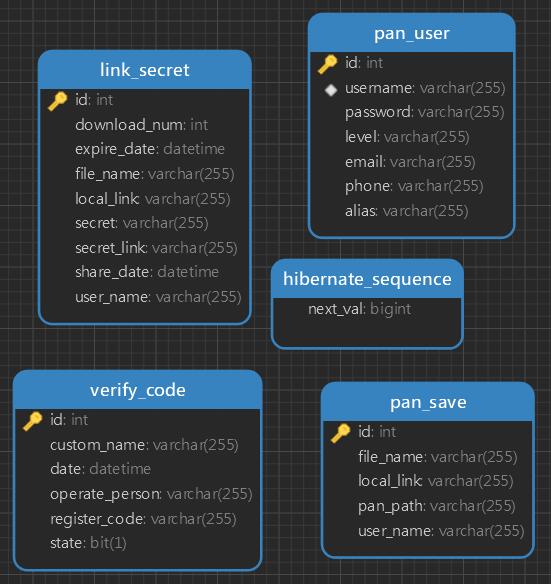The image size is (551, 584).
Task: Click the state: bit(1) column
Action: pos(88,543)
